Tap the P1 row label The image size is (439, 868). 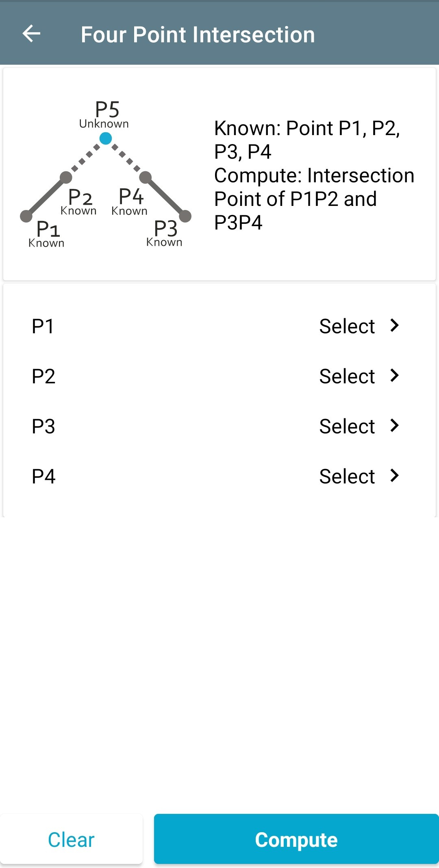tap(43, 326)
